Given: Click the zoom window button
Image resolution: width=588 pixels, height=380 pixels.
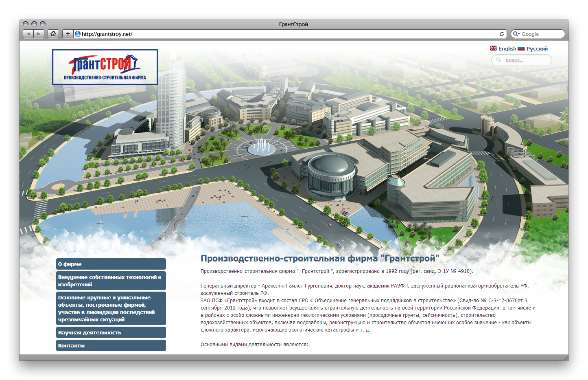Looking at the screenshot, I should (43, 24).
